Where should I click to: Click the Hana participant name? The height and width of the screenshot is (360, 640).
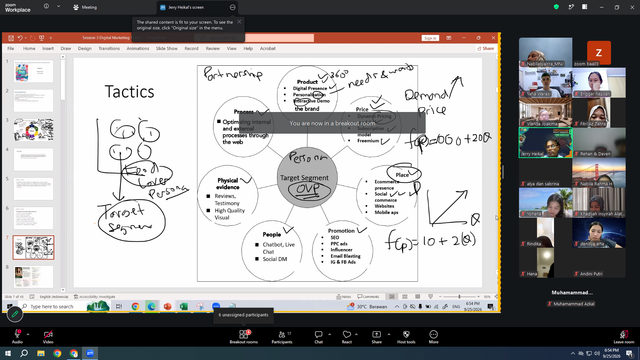532,274
